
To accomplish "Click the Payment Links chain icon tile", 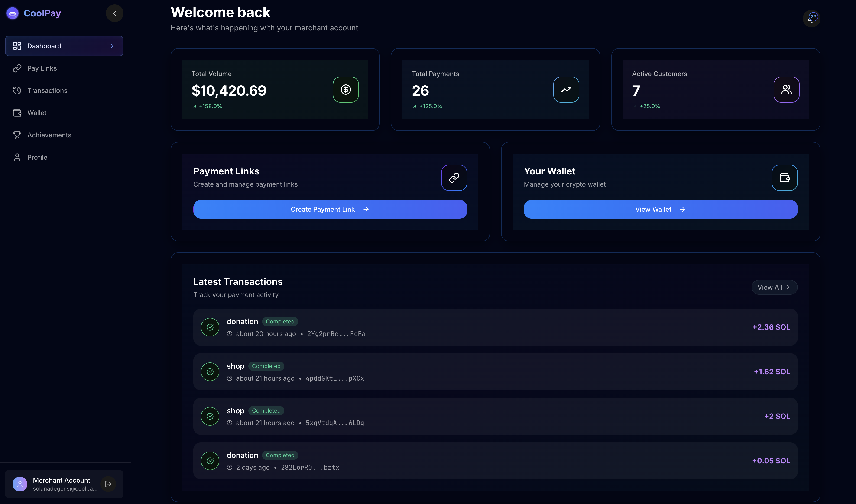I will tap(454, 178).
